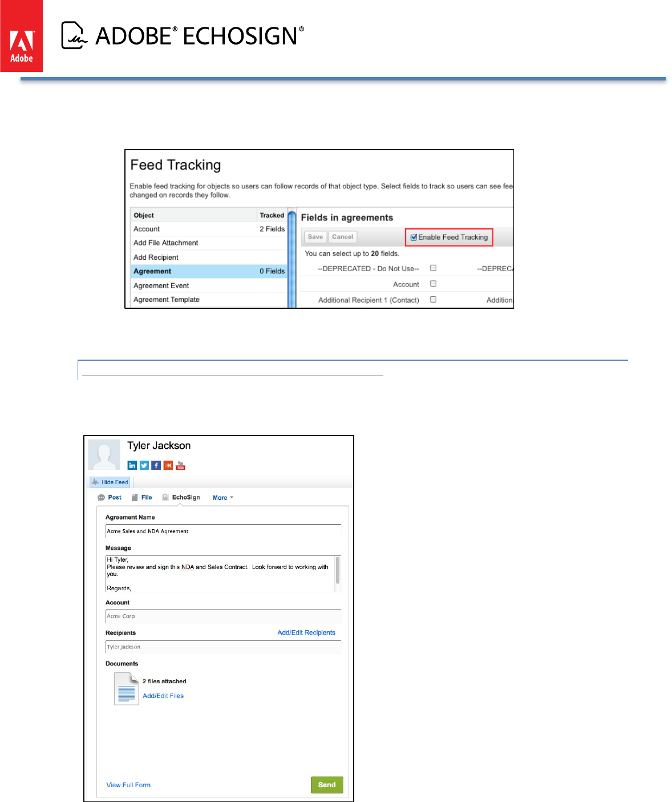Image resolution: width=672 pixels, height=802 pixels.
Task: Select the Add File Attachment object
Action: 209,243
